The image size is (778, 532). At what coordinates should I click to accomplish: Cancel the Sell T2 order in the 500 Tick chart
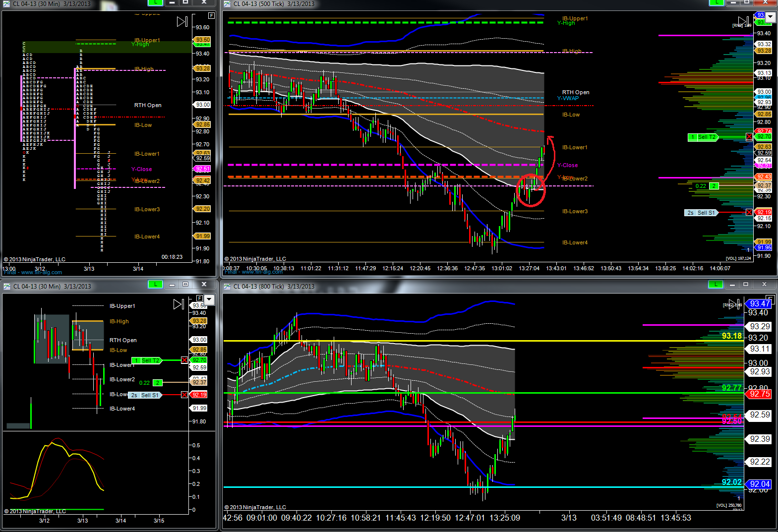pyautogui.click(x=749, y=137)
